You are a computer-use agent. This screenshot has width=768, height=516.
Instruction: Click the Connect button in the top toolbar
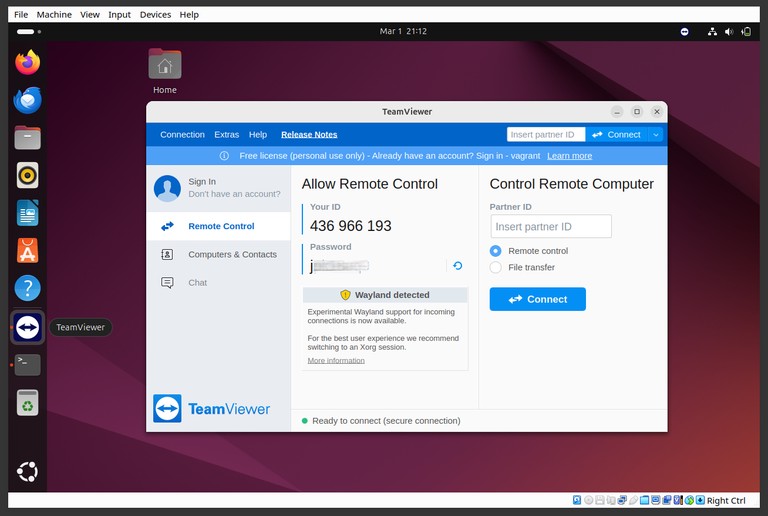pyautogui.click(x=617, y=135)
